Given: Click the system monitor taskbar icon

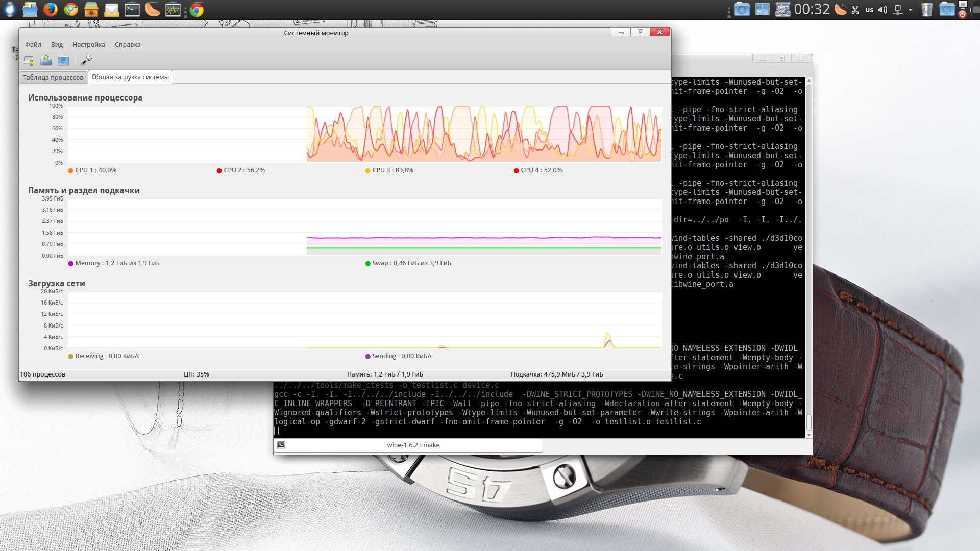Looking at the screenshot, I should click(x=173, y=10).
